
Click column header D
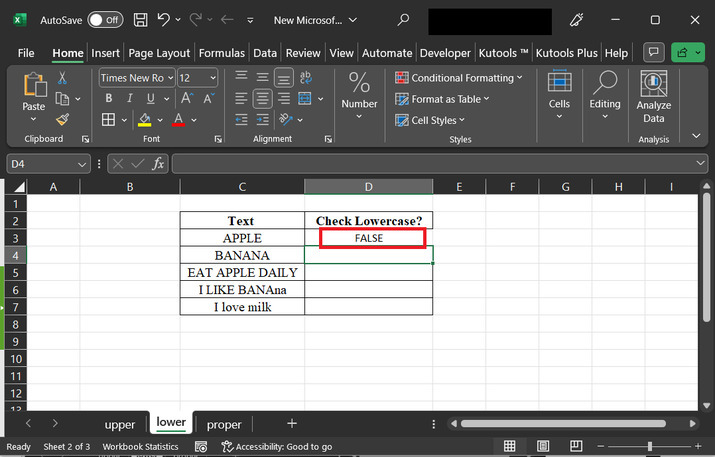[368, 187]
